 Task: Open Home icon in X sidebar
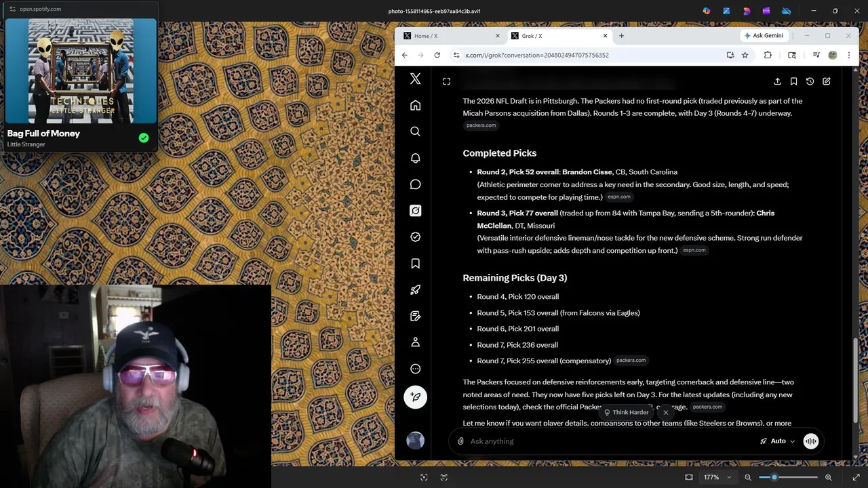pos(415,106)
